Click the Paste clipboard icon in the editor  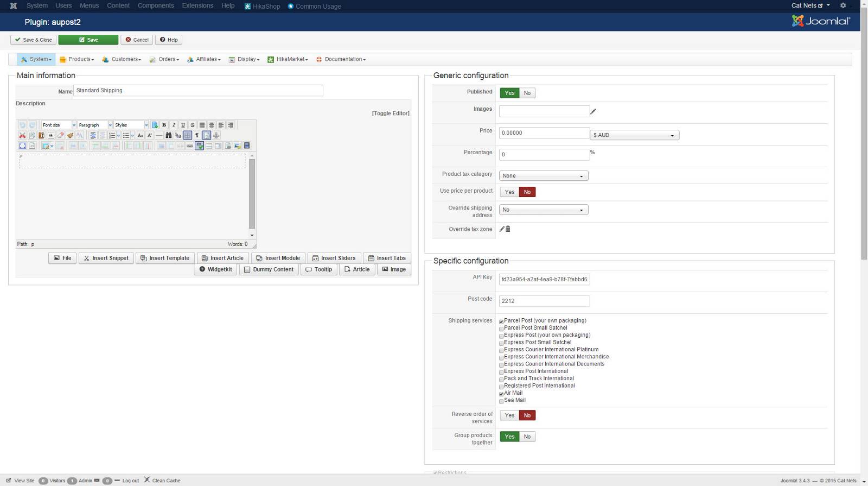tap(41, 135)
